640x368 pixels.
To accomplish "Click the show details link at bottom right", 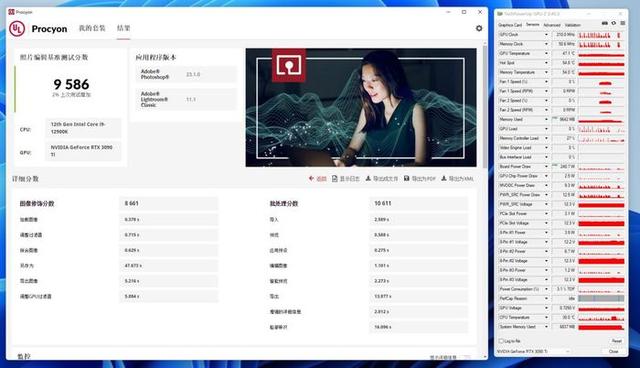I will 443,357.
